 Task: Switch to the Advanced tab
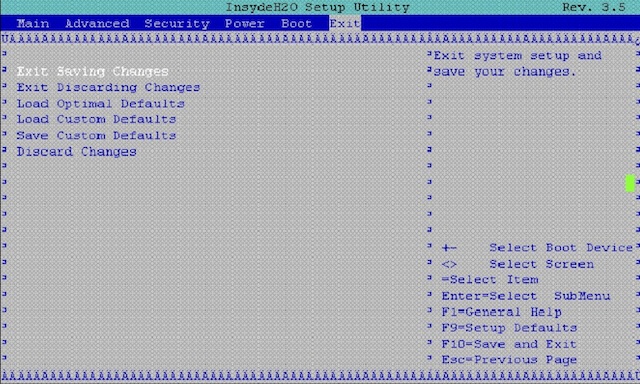click(97, 23)
